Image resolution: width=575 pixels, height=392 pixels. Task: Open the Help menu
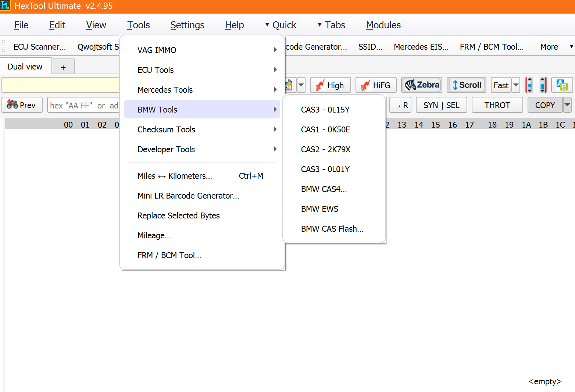[x=235, y=25]
